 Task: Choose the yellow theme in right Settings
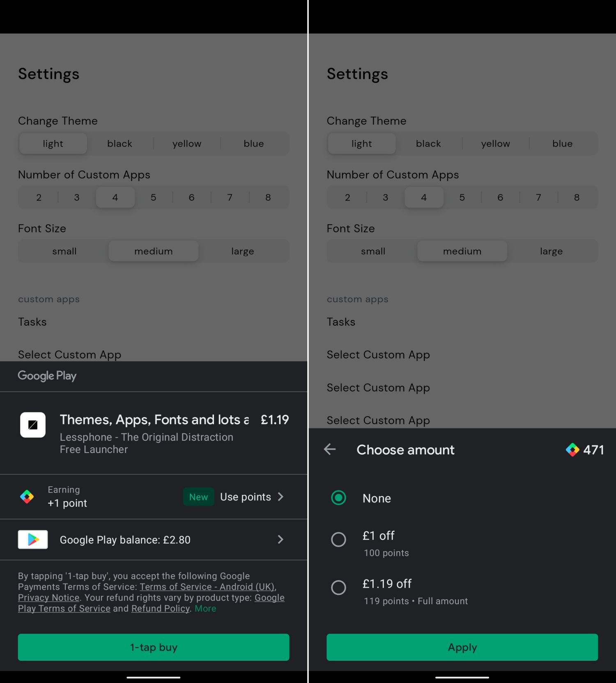tap(495, 144)
